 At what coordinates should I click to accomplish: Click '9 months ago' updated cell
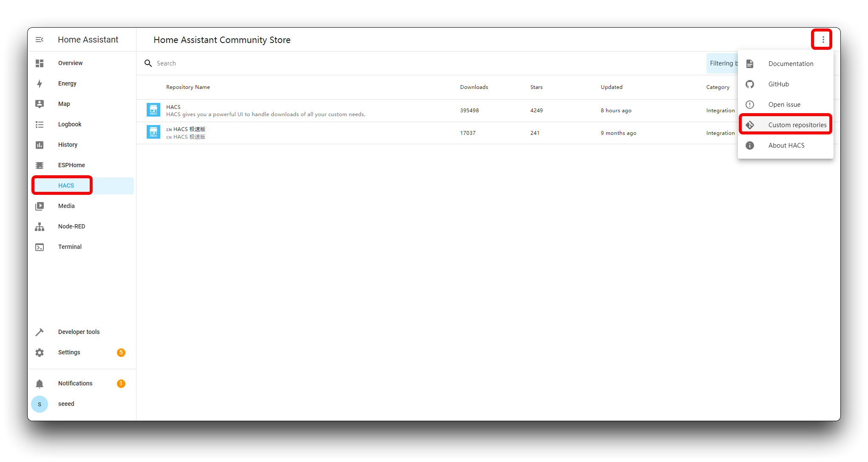coord(618,133)
